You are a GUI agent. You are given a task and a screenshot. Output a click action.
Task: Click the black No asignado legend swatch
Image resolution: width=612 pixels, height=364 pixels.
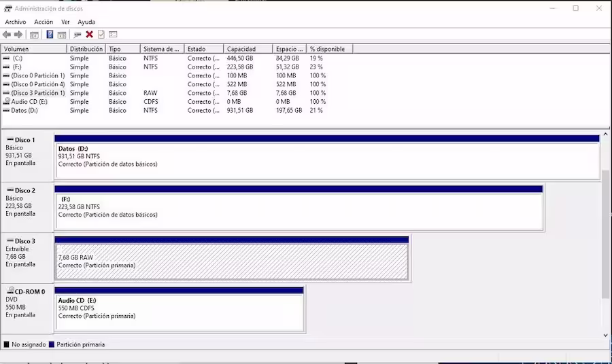click(6, 344)
